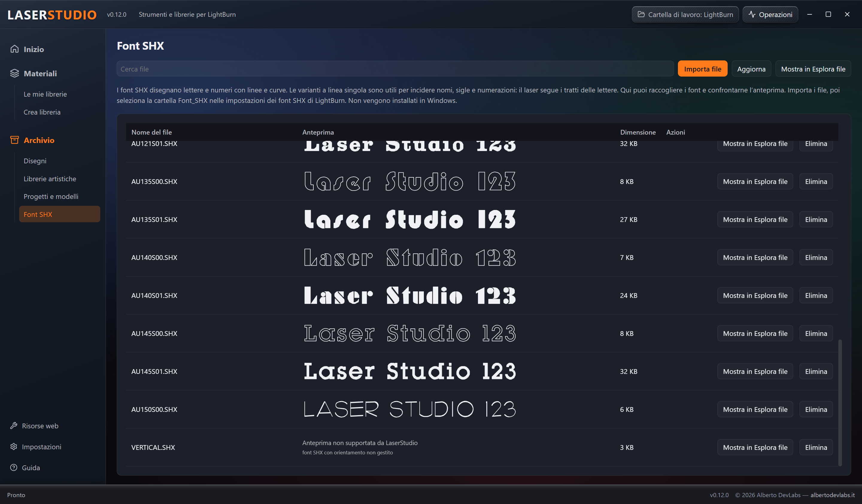Show AU135S00.SHX in Esplora file
This screenshot has height=504, width=862.
point(755,181)
